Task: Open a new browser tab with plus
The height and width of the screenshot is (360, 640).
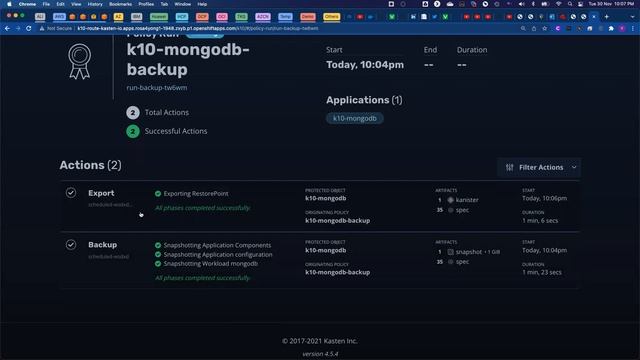Action: click(607, 17)
